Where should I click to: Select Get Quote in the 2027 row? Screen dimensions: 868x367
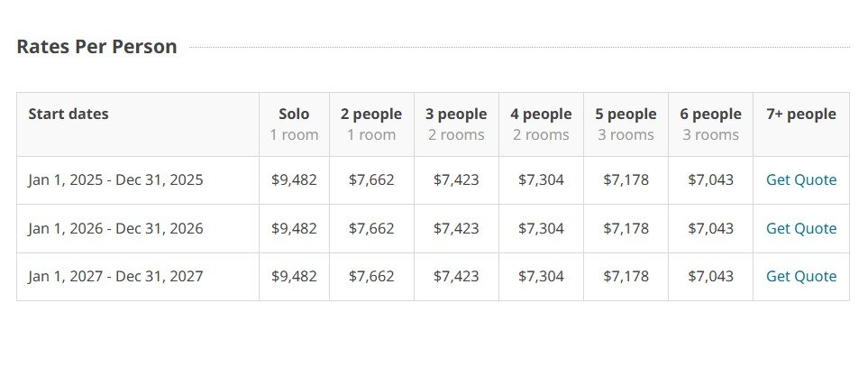click(x=800, y=276)
